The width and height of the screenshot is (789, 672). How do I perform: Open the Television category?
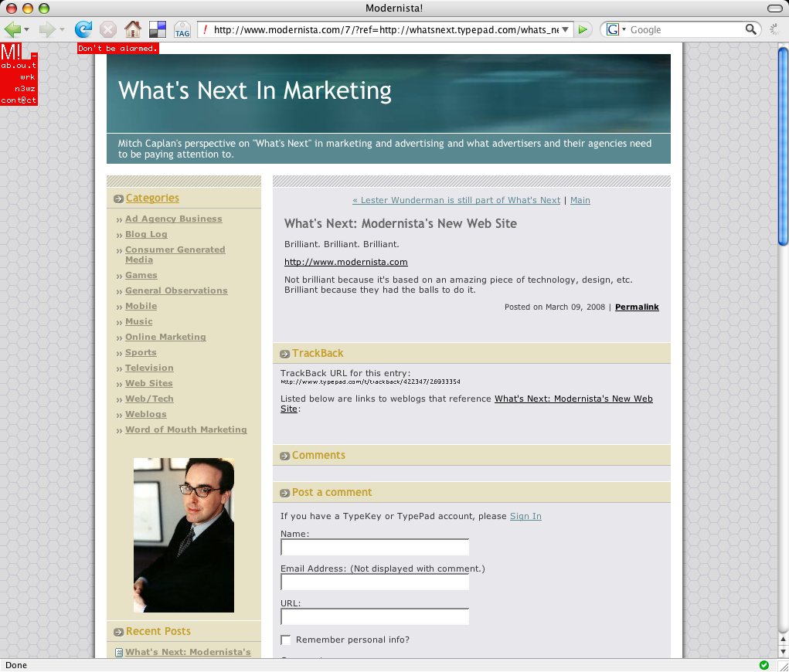pos(149,368)
